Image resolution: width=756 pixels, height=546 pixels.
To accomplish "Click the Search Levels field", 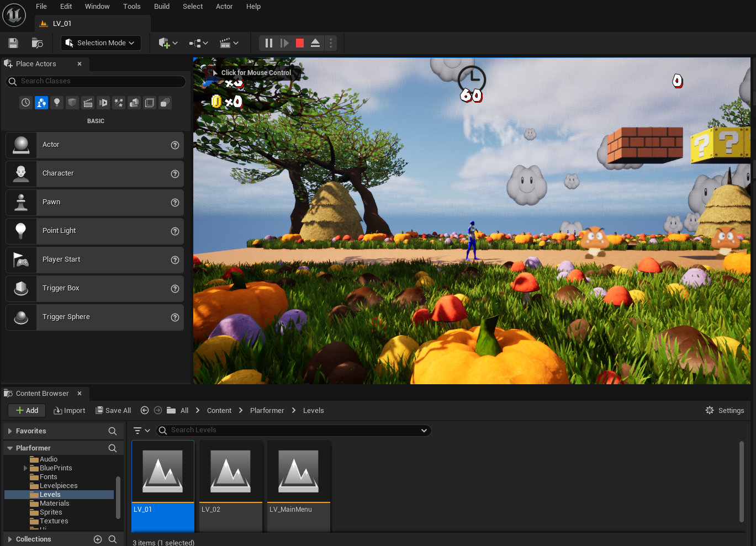I will pos(293,431).
